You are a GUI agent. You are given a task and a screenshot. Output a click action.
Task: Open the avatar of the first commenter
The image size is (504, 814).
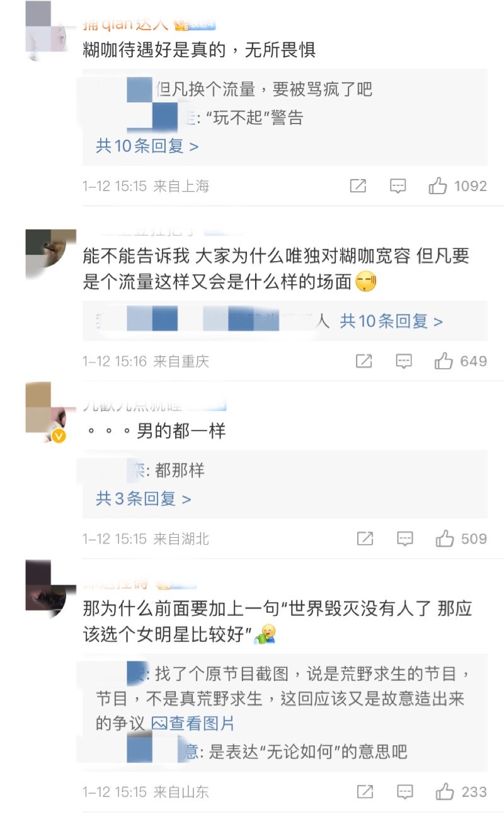47,30
